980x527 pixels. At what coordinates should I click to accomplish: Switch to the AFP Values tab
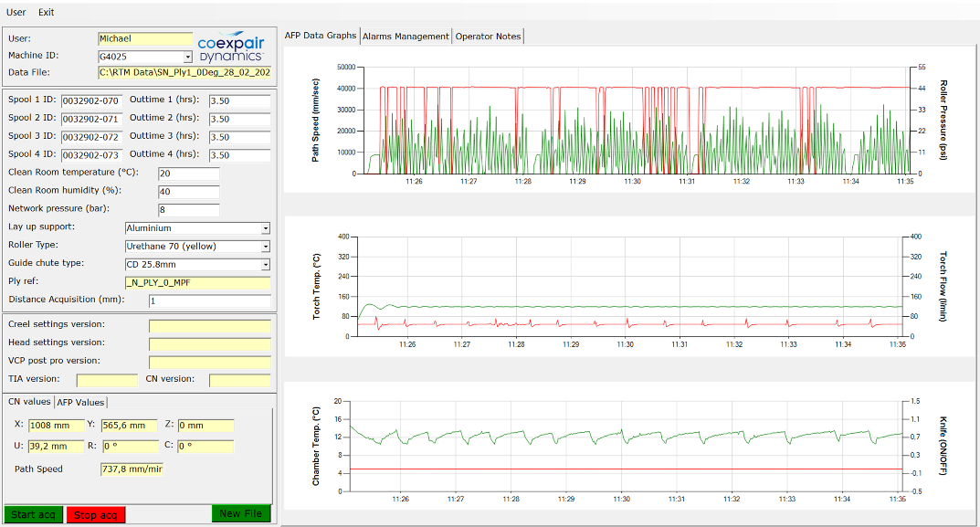pos(80,403)
